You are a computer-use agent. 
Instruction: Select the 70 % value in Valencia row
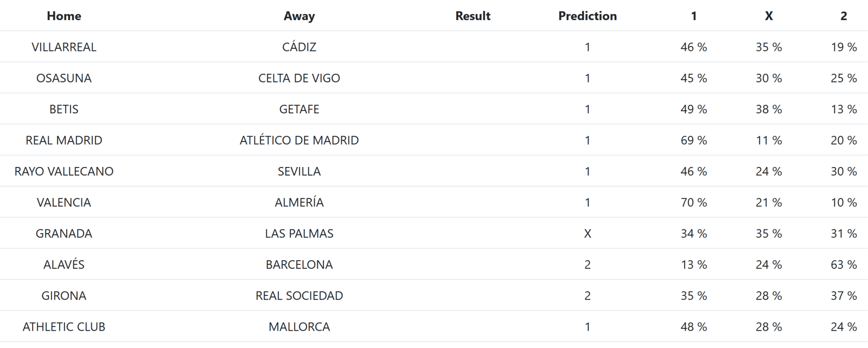tap(693, 203)
